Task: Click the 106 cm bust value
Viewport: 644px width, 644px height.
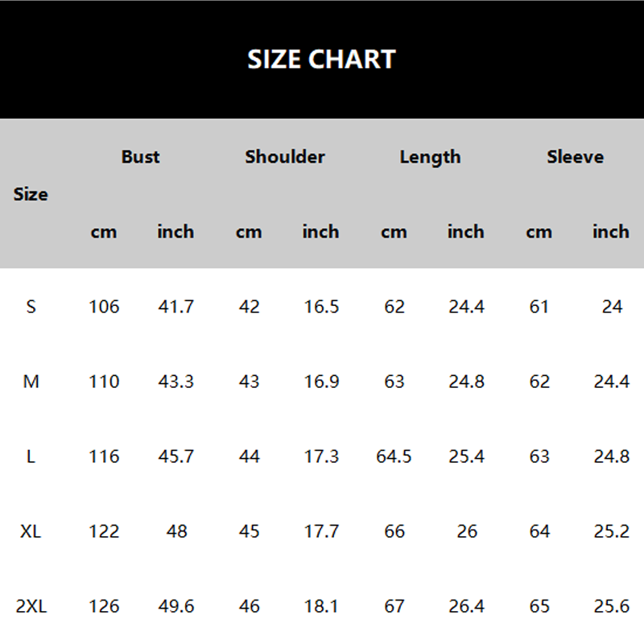Action: point(104,307)
